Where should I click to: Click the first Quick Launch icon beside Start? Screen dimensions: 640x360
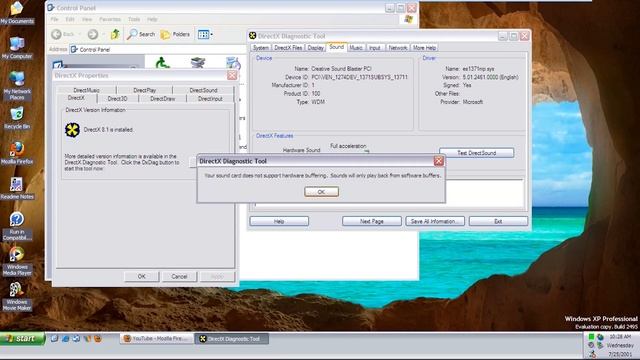(54, 338)
